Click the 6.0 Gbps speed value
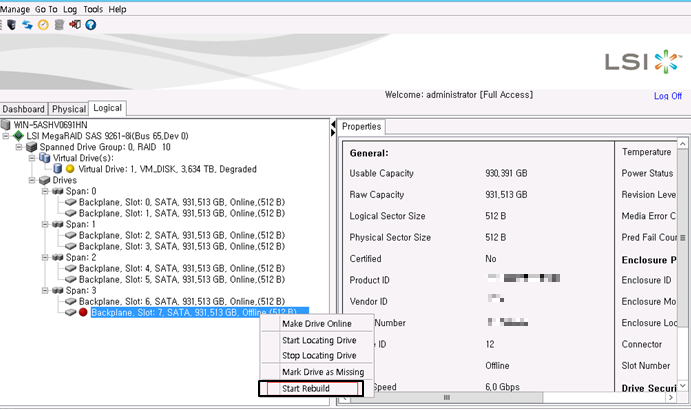Screen dimensions: 691x410 502,387
